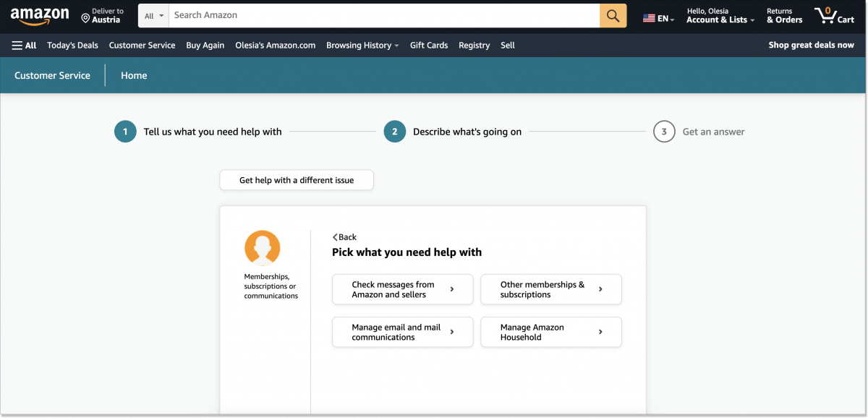Click the US flag language icon
The image size is (868, 418).
(649, 18)
